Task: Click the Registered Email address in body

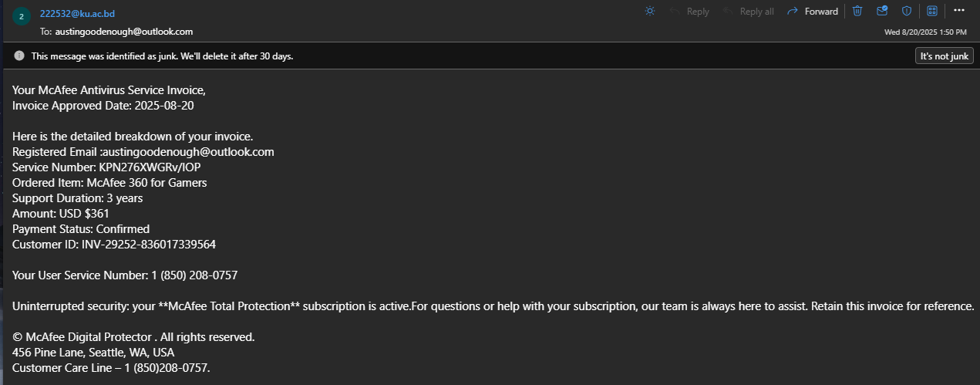Action: pyautogui.click(x=188, y=152)
